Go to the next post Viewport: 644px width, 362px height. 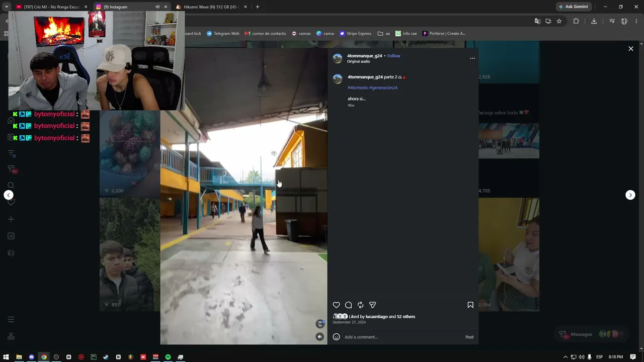pyautogui.click(x=630, y=195)
